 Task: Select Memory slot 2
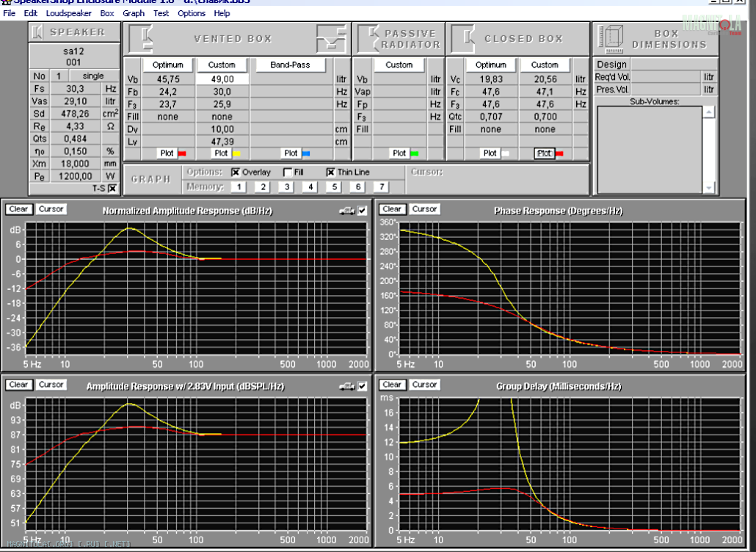(x=262, y=187)
